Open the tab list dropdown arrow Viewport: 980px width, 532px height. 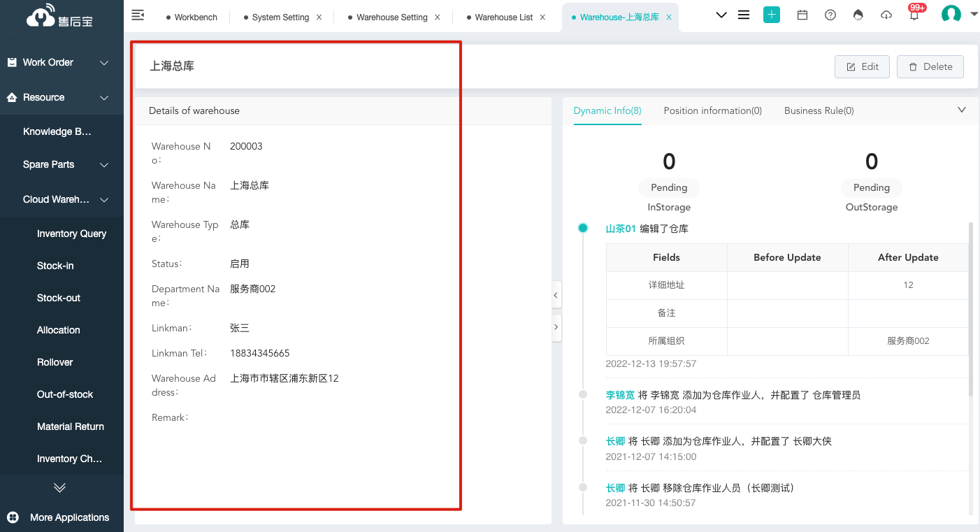[721, 15]
